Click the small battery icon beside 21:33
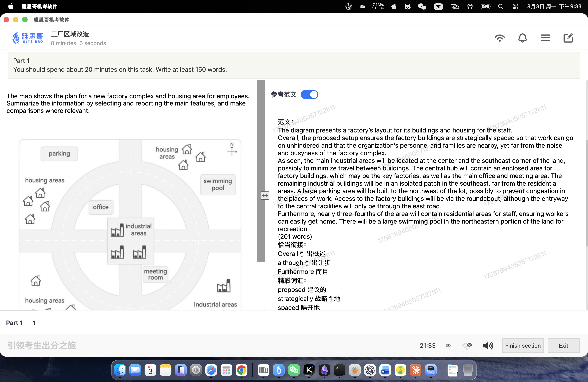The height and width of the screenshot is (382, 588). (x=448, y=345)
